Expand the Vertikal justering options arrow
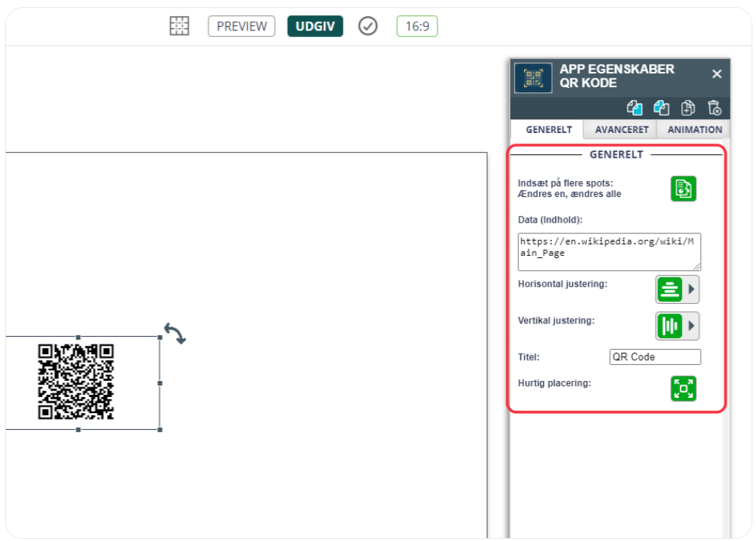Viewport: 756px width, 541px height. pos(691,326)
